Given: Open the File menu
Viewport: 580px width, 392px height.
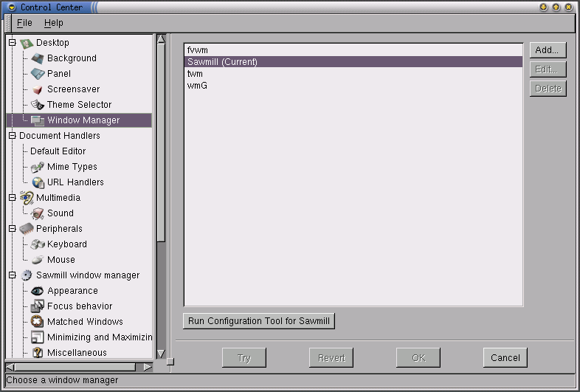Looking at the screenshot, I should [24, 23].
